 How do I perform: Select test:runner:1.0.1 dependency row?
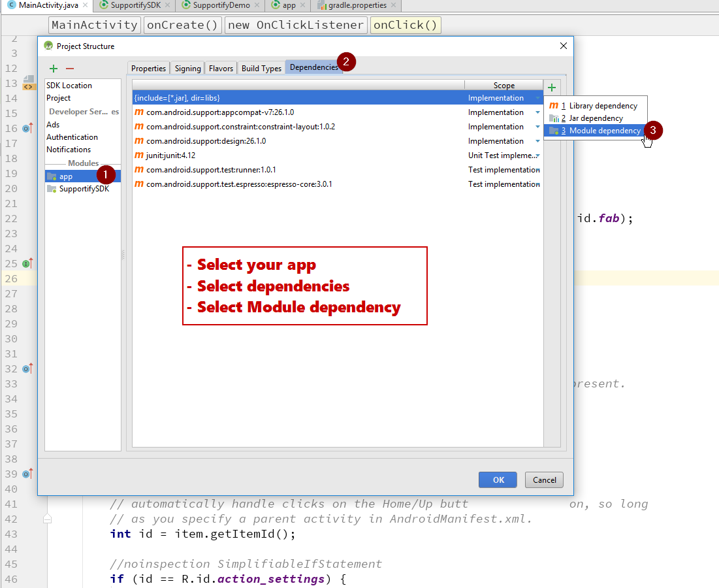(x=338, y=170)
